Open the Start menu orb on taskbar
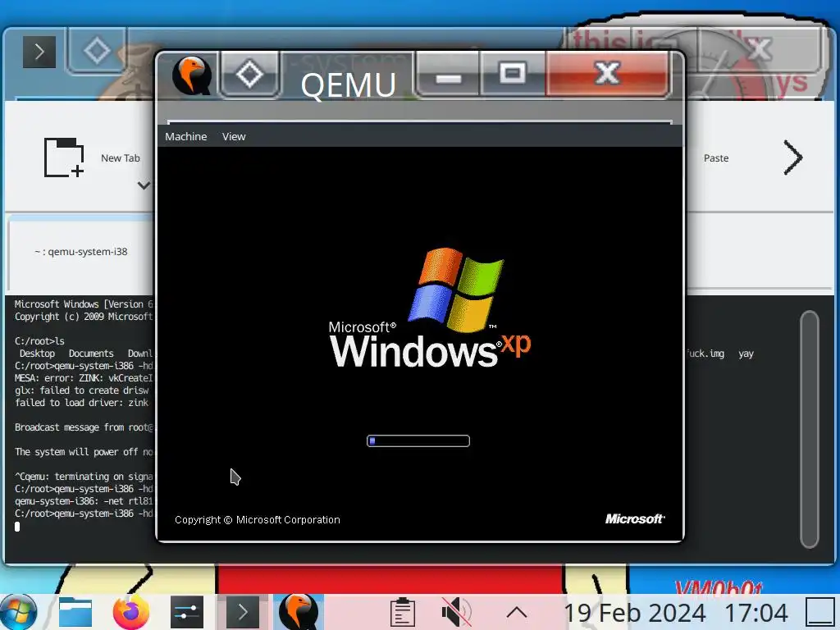Viewport: 840px width, 630px height. pos(19,612)
